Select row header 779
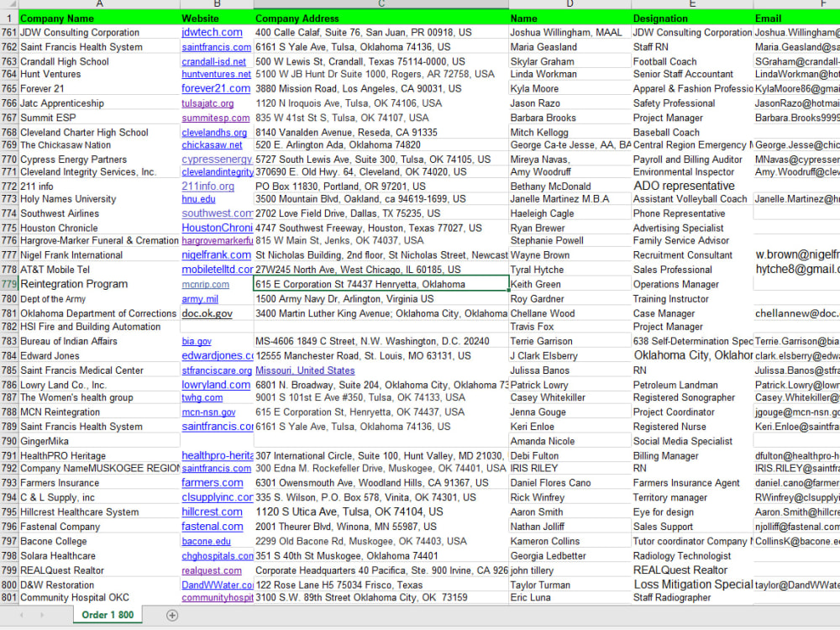This screenshot has height=630, width=840. coord(9,284)
